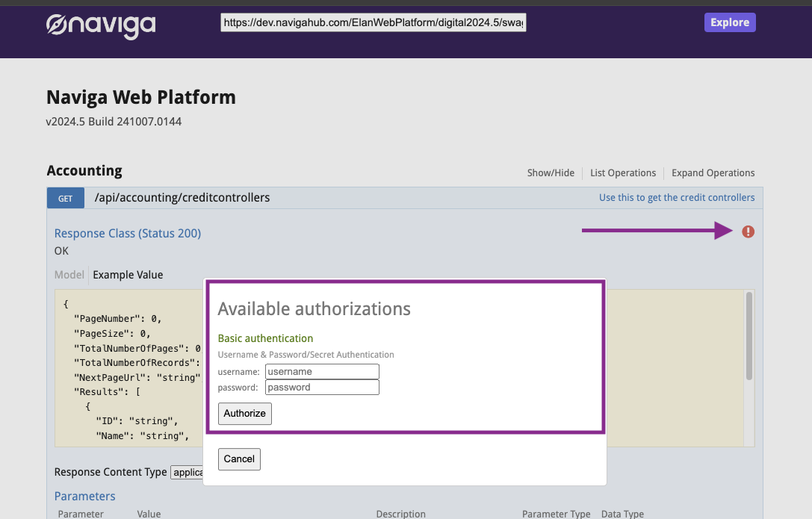This screenshot has height=519, width=812.
Task: Select List Operations for Accounting
Action: point(623,173)
